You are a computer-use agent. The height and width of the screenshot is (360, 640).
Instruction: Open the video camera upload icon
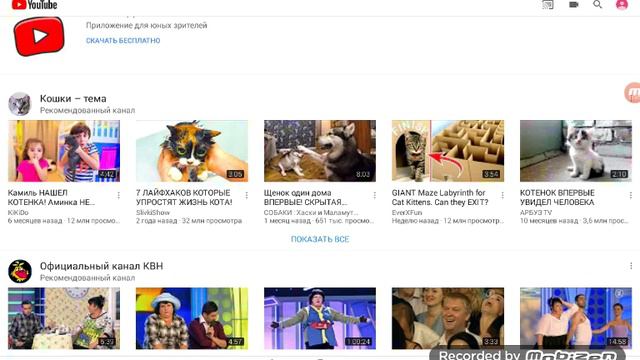pos(573,4)
